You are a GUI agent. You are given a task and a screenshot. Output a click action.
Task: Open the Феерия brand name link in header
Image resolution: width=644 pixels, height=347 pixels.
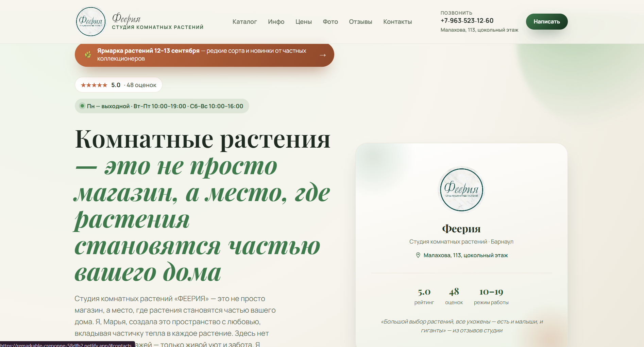coord(158,21)
